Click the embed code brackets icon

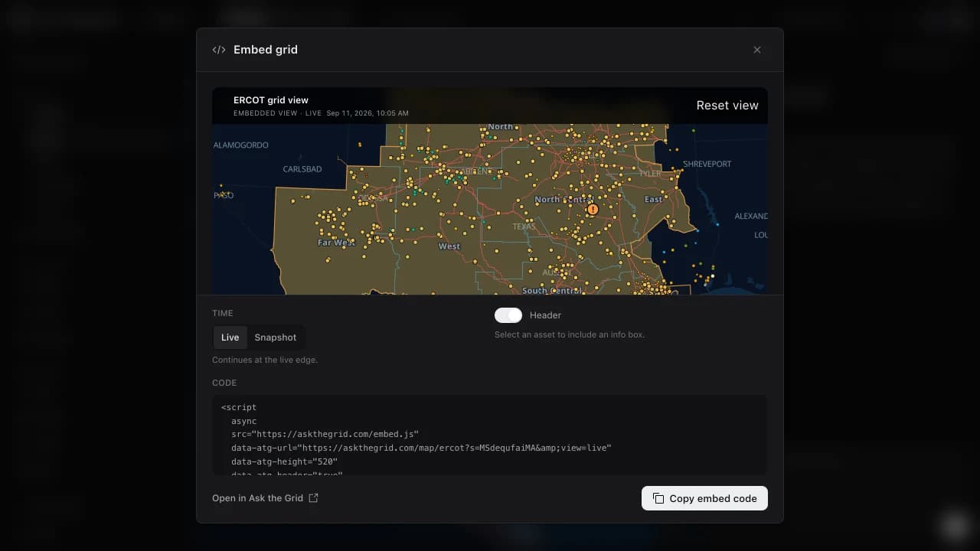(219, 50)
